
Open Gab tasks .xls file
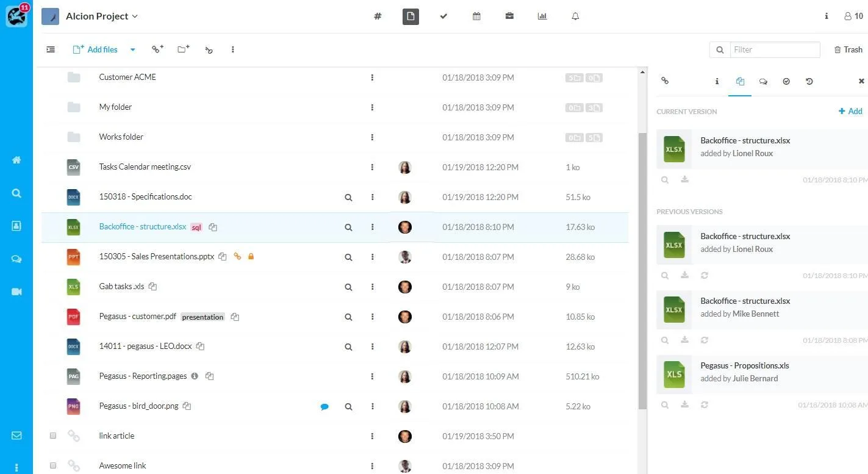pos(121,286)
